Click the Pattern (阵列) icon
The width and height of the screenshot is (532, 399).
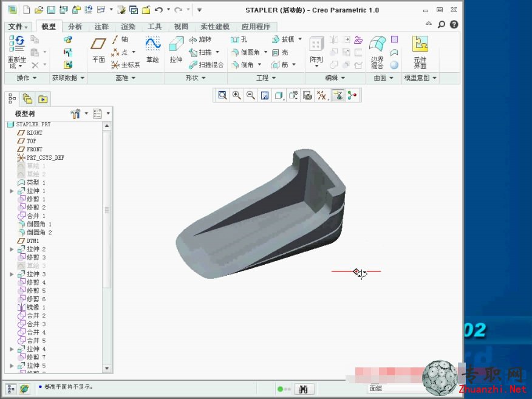pyautogui.click(x=316, y=44)
